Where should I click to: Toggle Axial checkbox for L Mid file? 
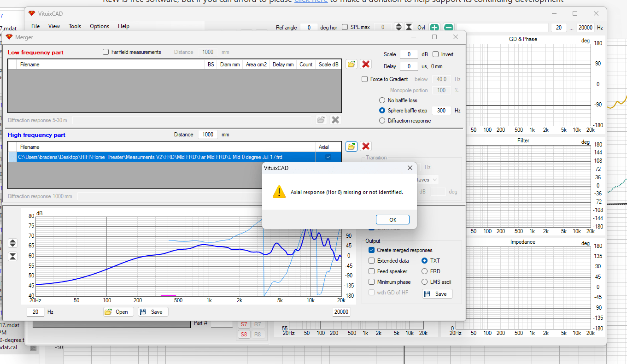[328, 157]
